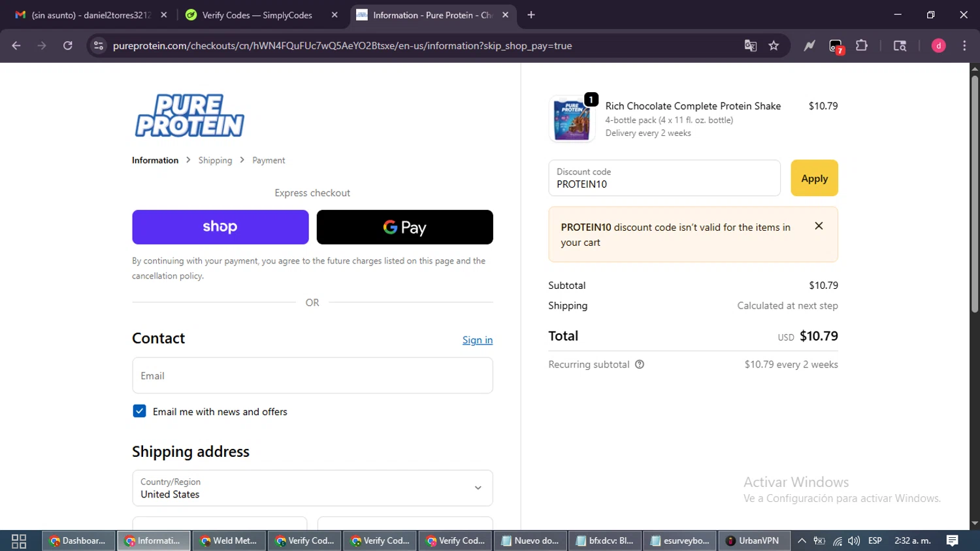Open the Chrome three-dot menu

964,46
